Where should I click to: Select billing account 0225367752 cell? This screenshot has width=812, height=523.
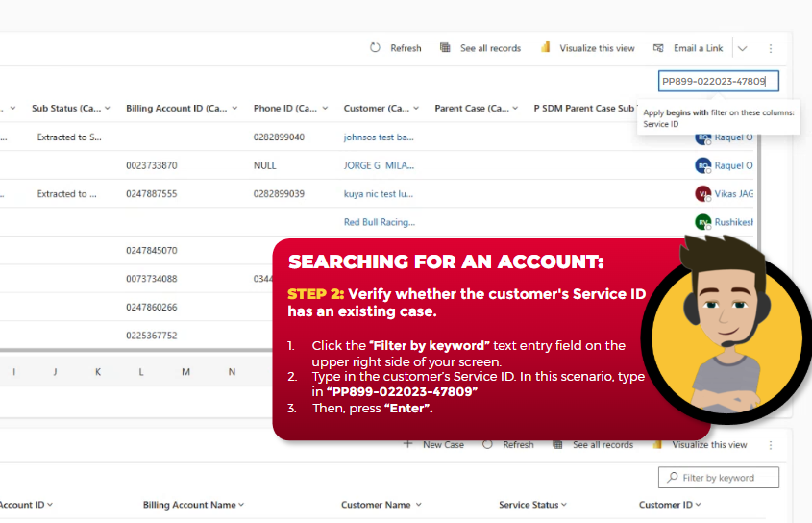[x=151, y=336]
